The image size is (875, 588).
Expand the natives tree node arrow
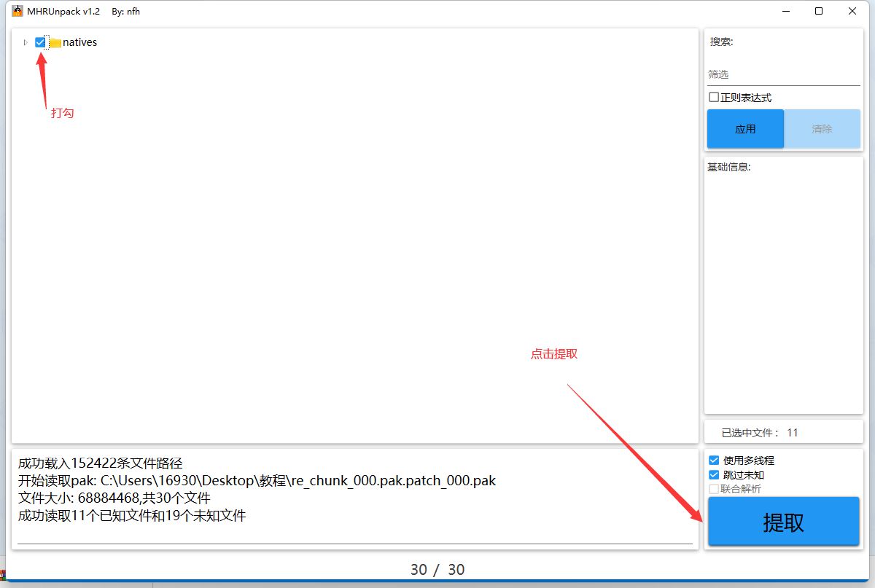coord(26,43)
